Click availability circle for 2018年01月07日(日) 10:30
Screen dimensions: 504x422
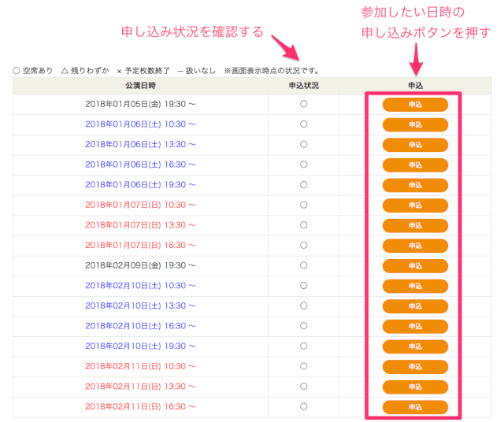pos(303,205)
